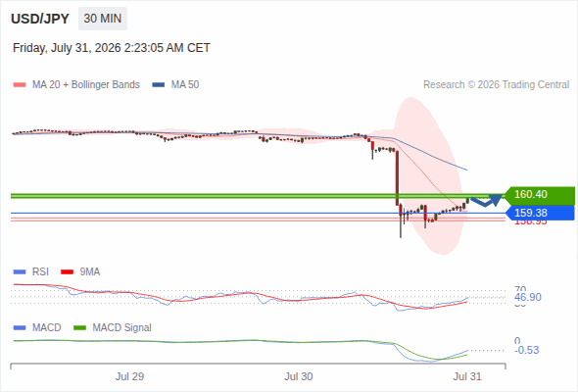The image size is (578, 392).
Task: Click the MA 50 legend label
Action: 185,85
